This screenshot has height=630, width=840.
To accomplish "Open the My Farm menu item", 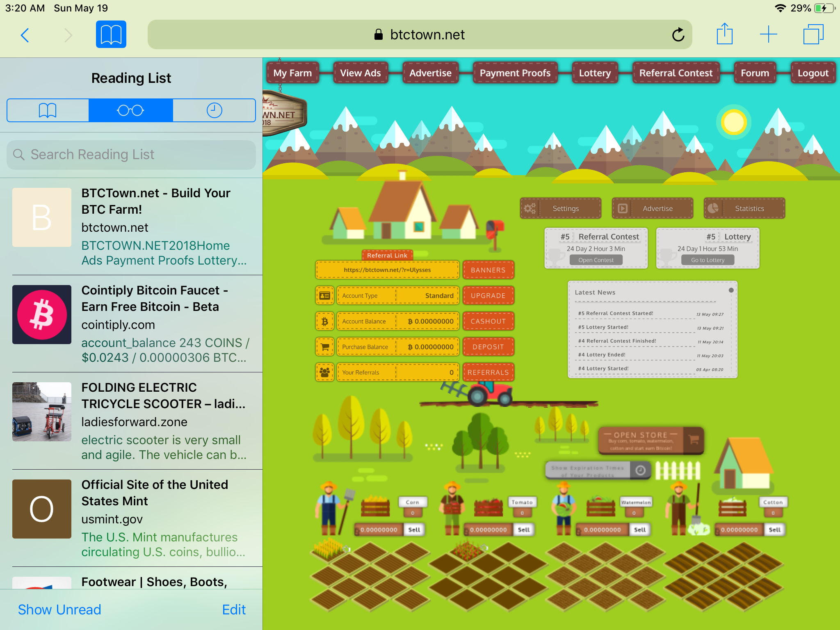I will tap(292, 73).
